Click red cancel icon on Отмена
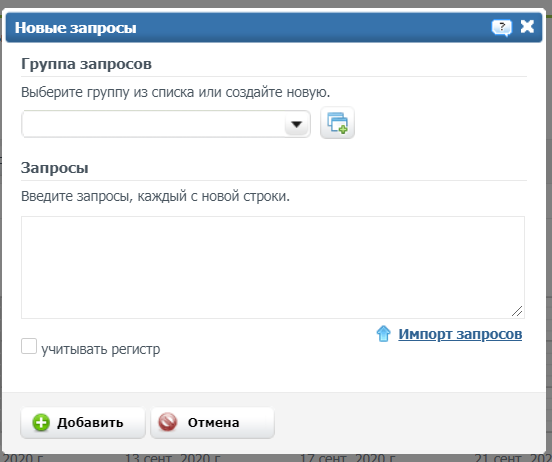Screen dimensions: 552x462 [168, 422]
